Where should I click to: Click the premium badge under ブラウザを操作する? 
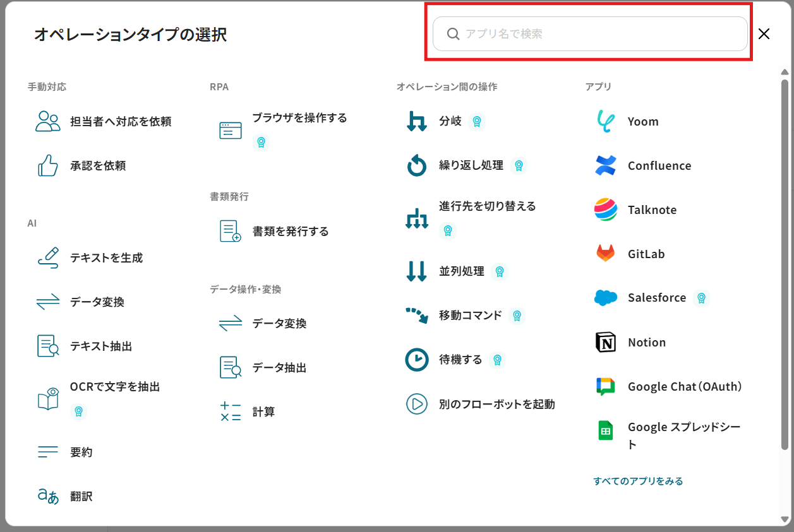[x=261, y=143]
